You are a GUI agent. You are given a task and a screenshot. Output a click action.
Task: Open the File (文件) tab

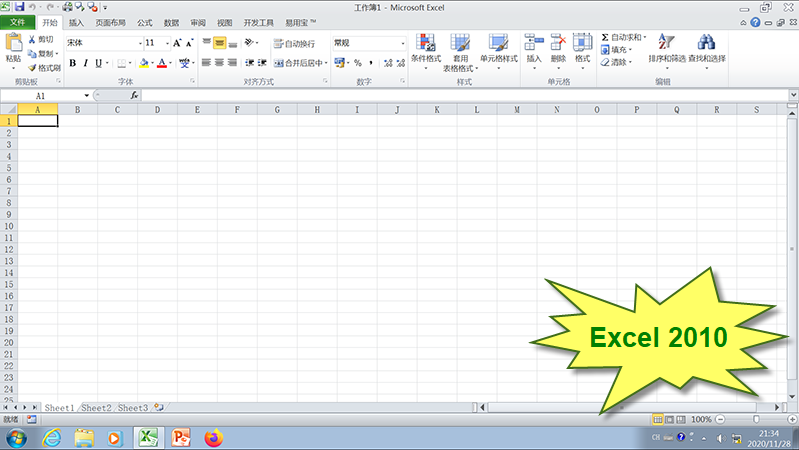17,22
